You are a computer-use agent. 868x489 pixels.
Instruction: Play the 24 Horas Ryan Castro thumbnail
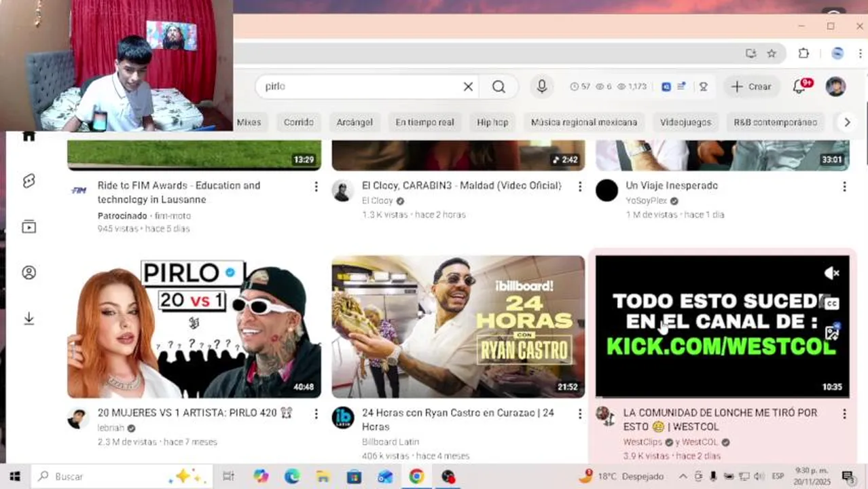pyautogui.click(x=458, y=327)
